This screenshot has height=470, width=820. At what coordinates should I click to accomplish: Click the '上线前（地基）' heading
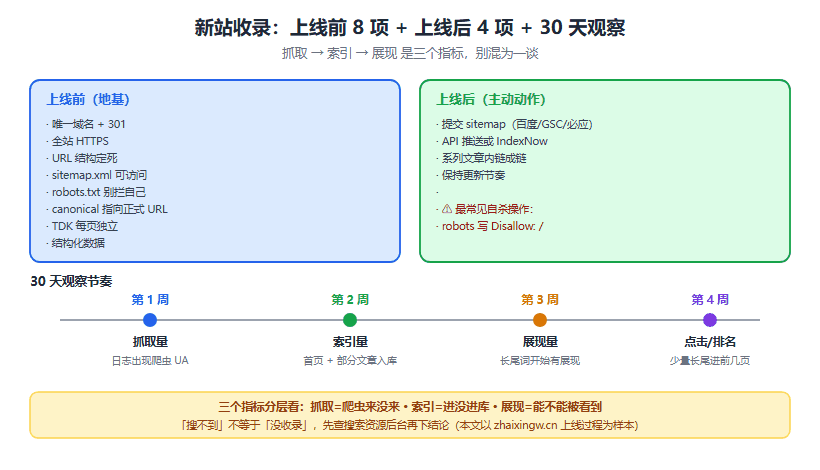tap(88, 99)
